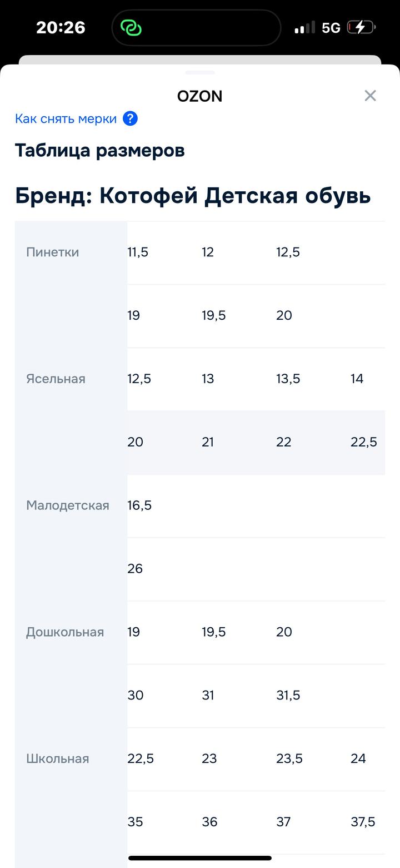The width and height of the screenshot is (400, 868).
Task: Tap the size 37,5 cell
Action: coord(363,822)
